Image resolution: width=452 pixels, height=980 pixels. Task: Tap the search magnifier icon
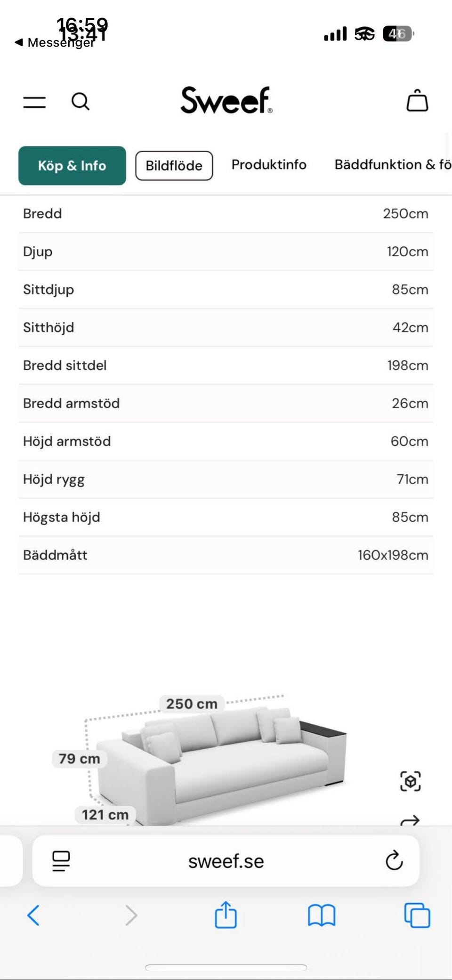coord(80,101)
